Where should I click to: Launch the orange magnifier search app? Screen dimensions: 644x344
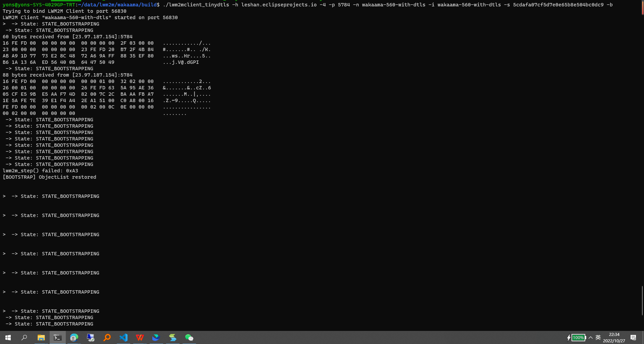pos(107,338)
